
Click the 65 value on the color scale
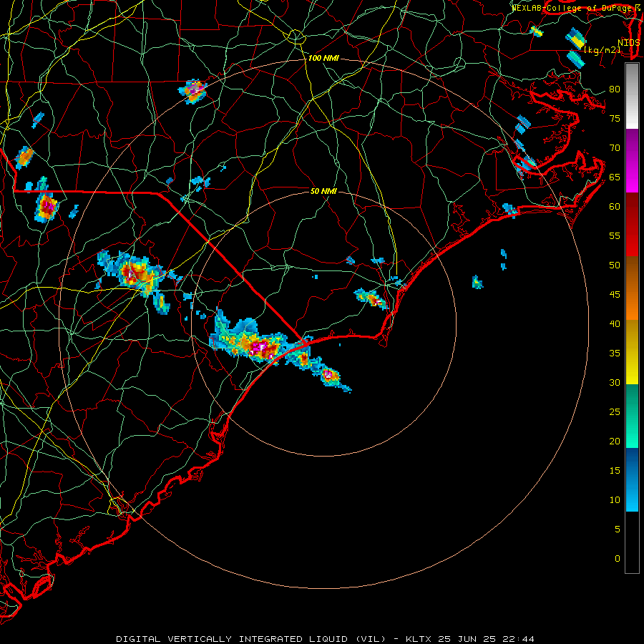point(615,177)
